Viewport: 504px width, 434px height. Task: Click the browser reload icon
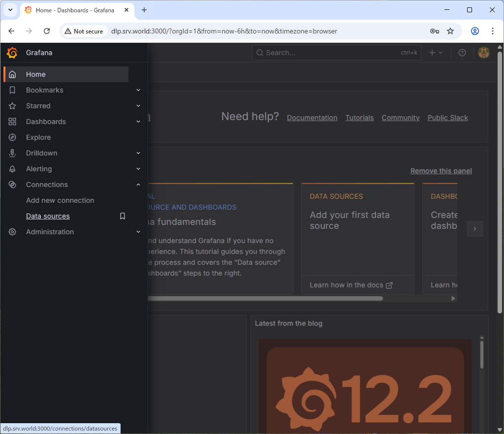pyautogui.click(x=47, y=31)
